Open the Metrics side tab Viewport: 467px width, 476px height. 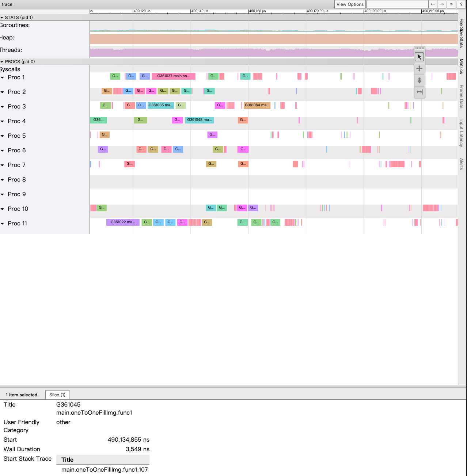pyautogui.click(x=462, y=66)
